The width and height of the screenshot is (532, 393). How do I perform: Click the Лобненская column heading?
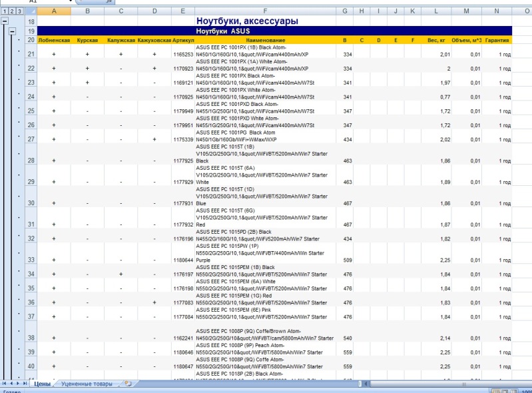54,40
